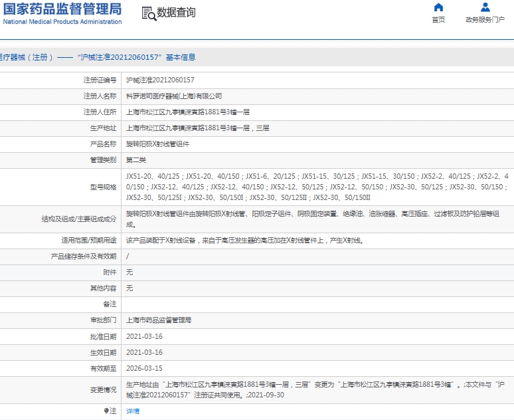Click the 政务服务门户 text link
The image size is (514, 420).
485,20
